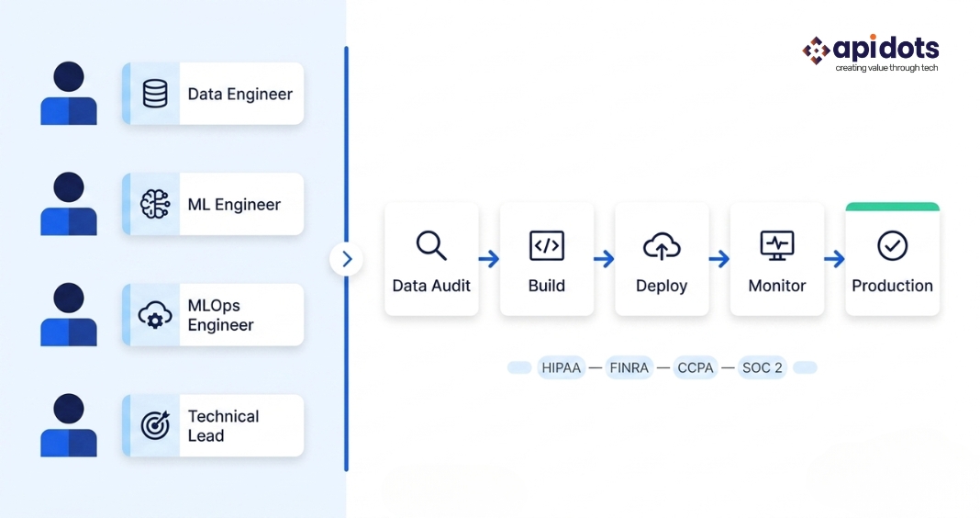Click the cloud upload icon in Deploy
This screenshot has height=518, width=980.
662,246
